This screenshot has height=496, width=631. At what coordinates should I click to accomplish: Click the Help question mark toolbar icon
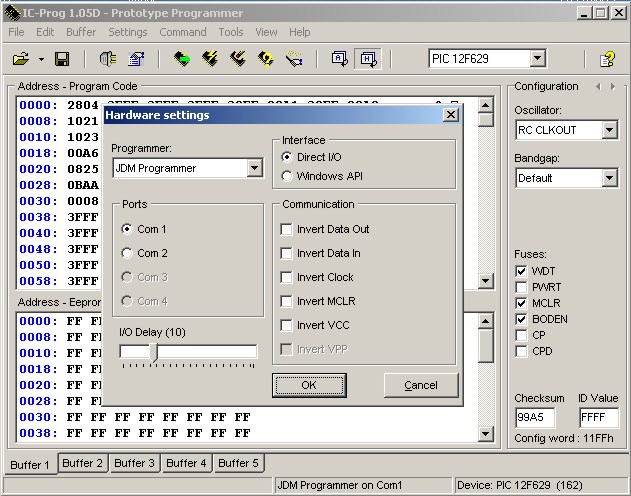pyautogui.click(x=607, y=60)
